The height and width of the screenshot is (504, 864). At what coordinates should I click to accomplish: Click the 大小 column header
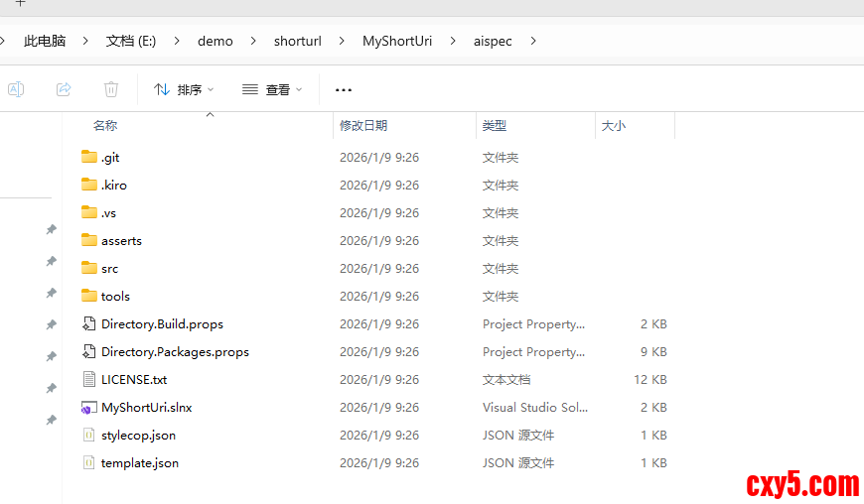pos(614,126)
